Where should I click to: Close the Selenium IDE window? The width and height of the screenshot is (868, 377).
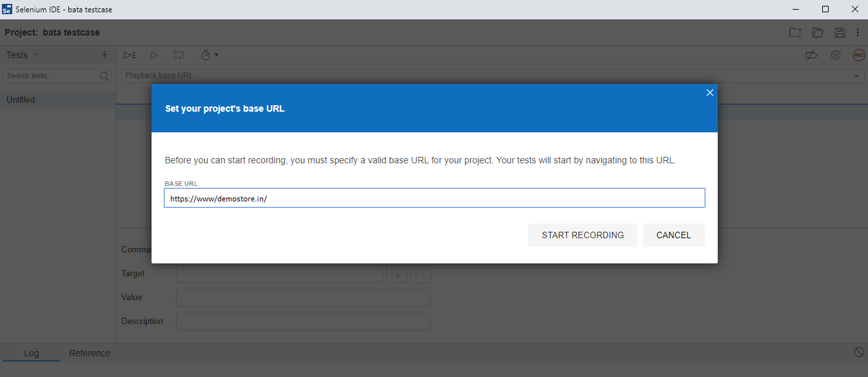pyautogui.click(x=854, y=9)
